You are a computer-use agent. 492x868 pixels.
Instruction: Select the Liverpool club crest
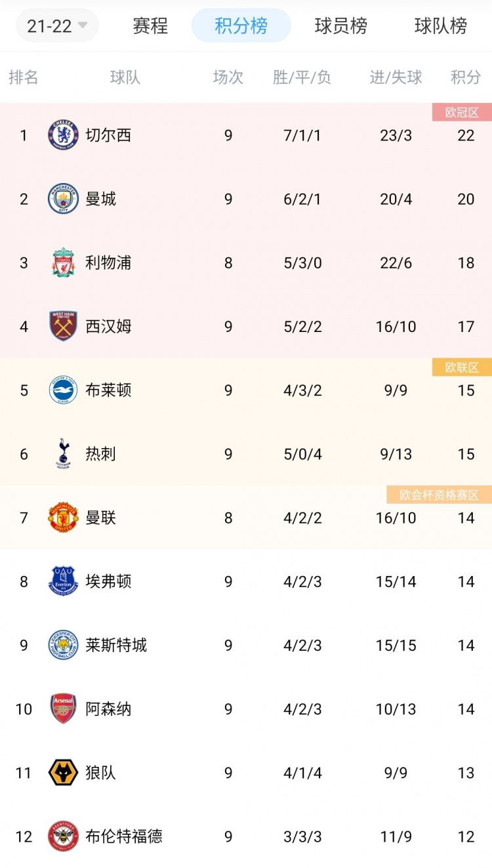62,262
